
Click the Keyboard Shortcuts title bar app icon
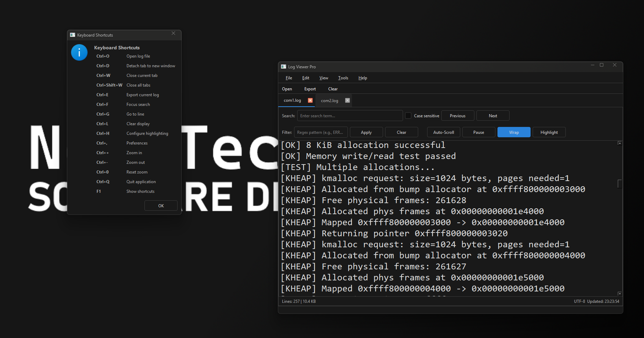click(x=73, y=35)
